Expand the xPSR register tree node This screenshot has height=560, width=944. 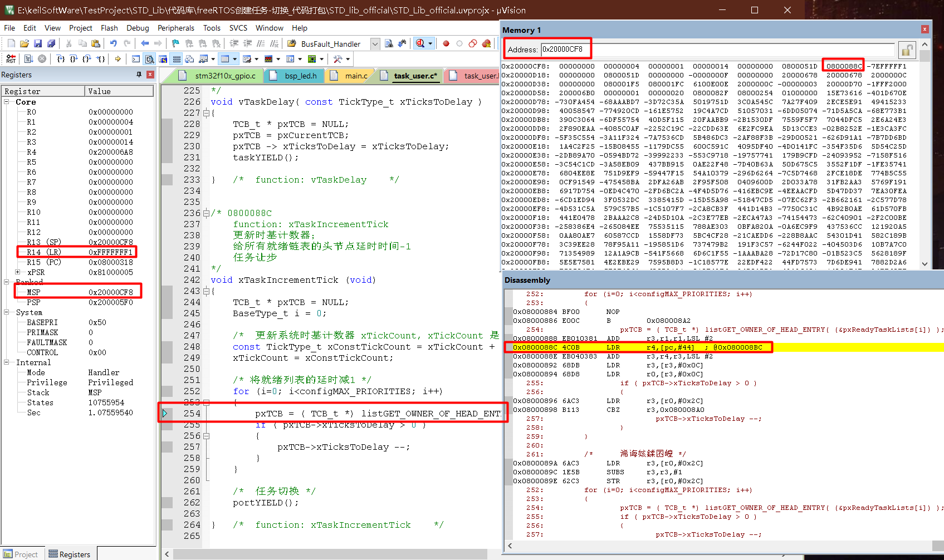tap(18, 272)
